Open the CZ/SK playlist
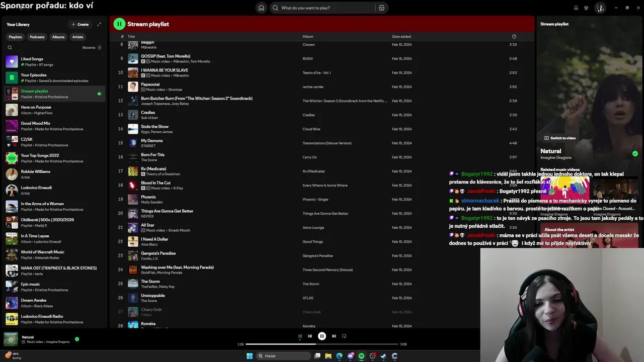 [x=54, y=142]
